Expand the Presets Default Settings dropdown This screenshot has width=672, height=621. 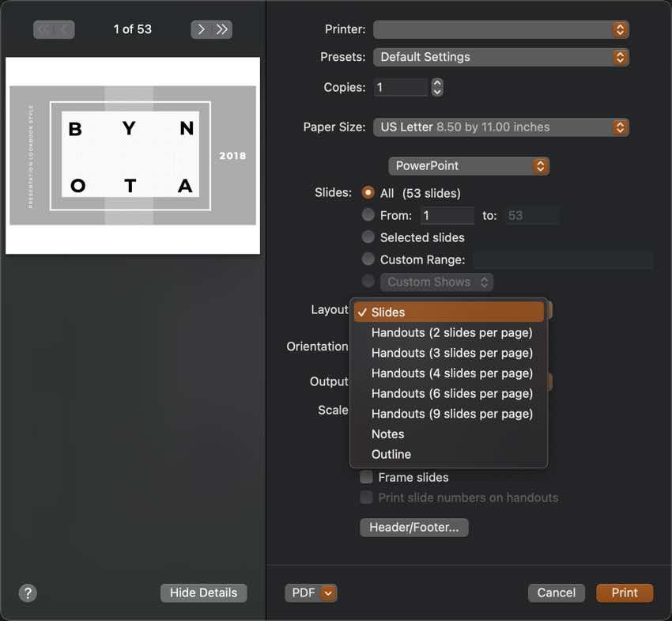(500, 57)
